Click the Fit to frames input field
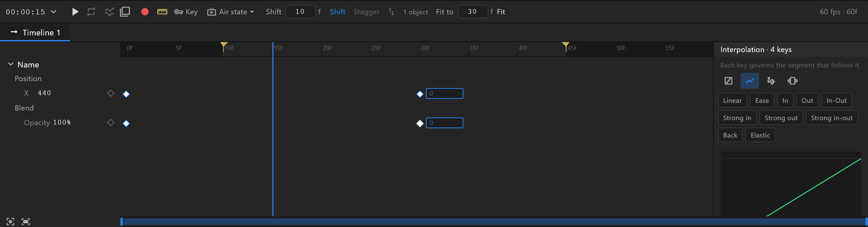The image size is (868, 227). (472, 12)
